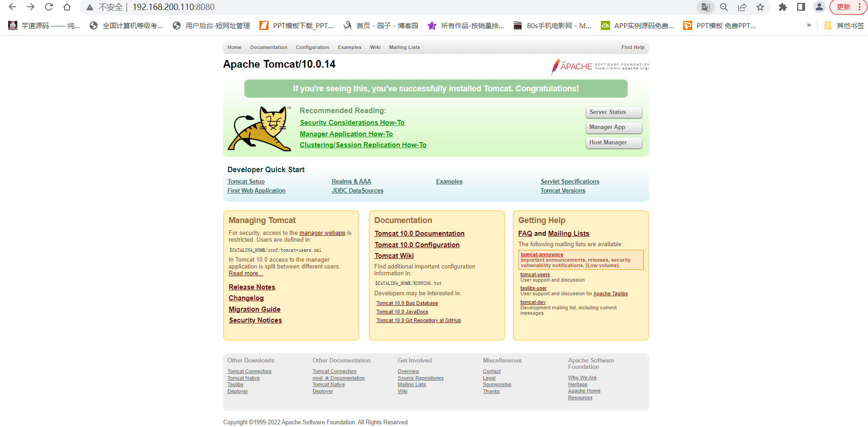Open the Host Manager button
The image size is (868, 427).
click(614, 143)
